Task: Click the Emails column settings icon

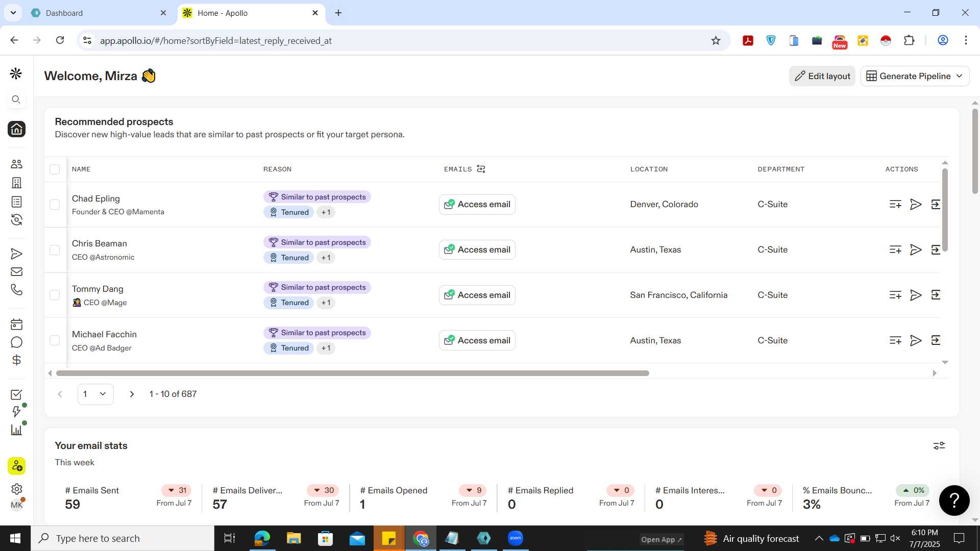Action: (481, 169)
